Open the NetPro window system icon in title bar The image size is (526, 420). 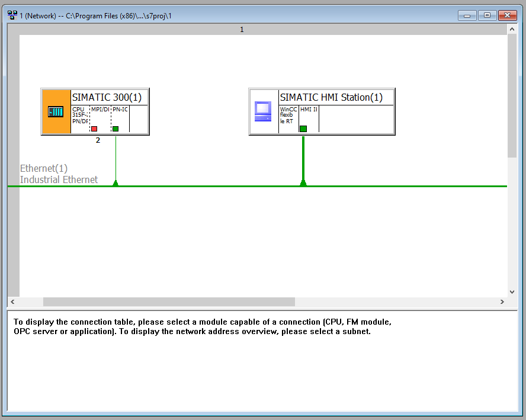pos(12,15)
